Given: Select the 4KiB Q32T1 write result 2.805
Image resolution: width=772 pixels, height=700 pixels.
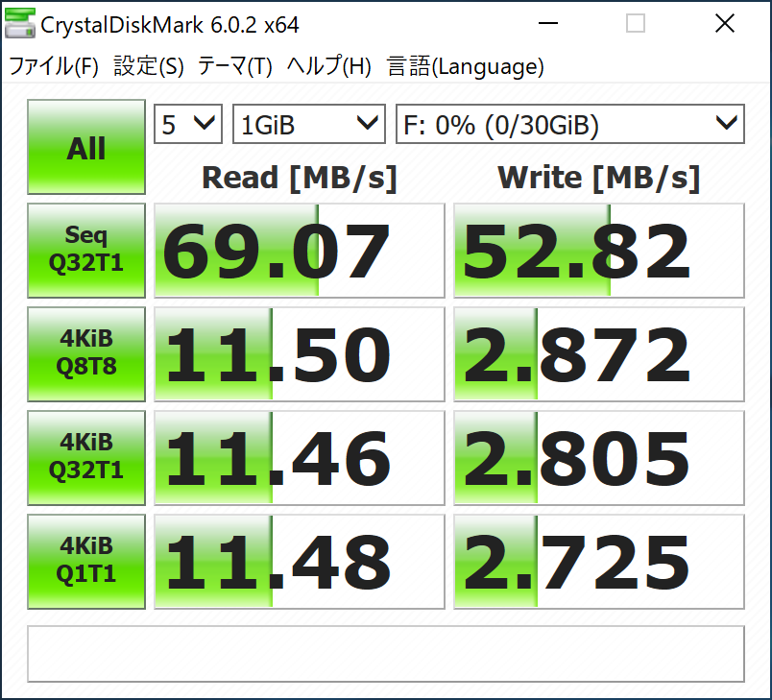Looking at the screenshot, I should (x=599, y=458).
